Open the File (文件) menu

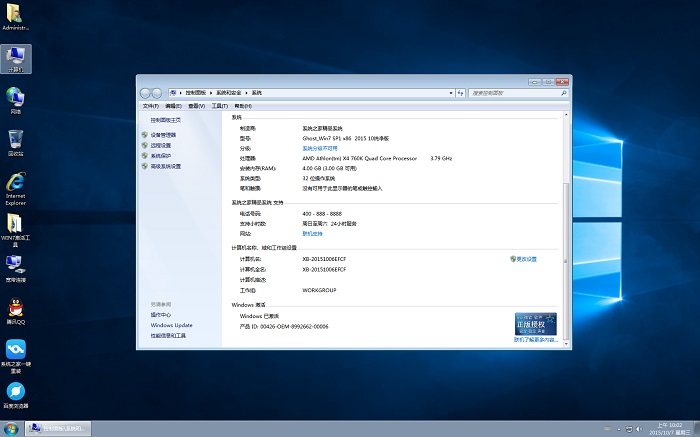coord(150,106)
